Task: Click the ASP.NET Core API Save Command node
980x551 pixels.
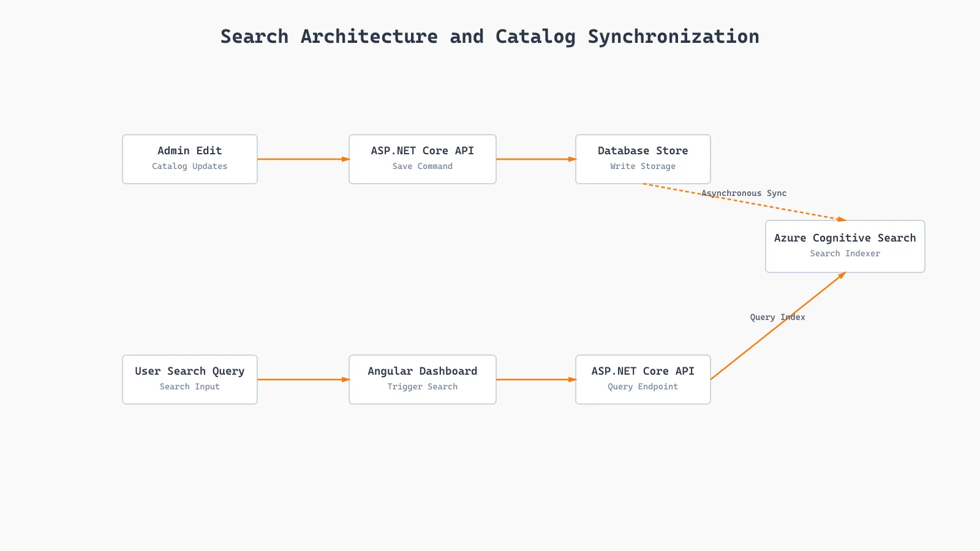Action: tap(423, 159)
